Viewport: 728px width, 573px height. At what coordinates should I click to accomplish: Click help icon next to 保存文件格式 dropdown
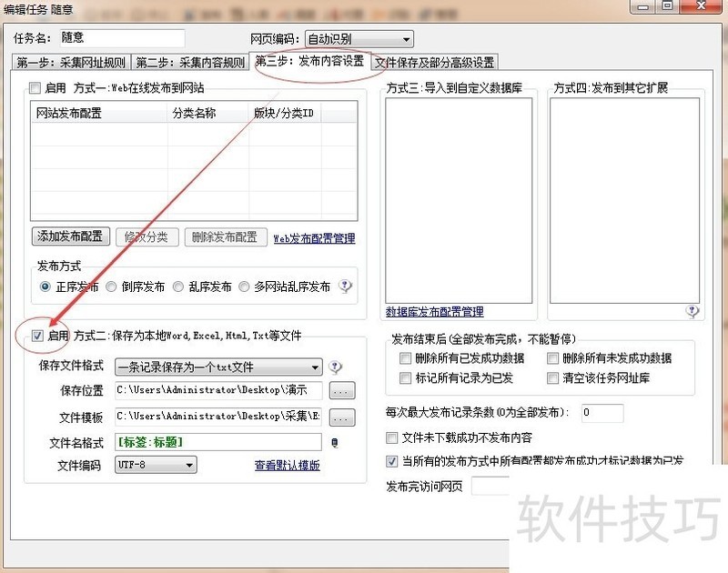[x=336, y=367]
